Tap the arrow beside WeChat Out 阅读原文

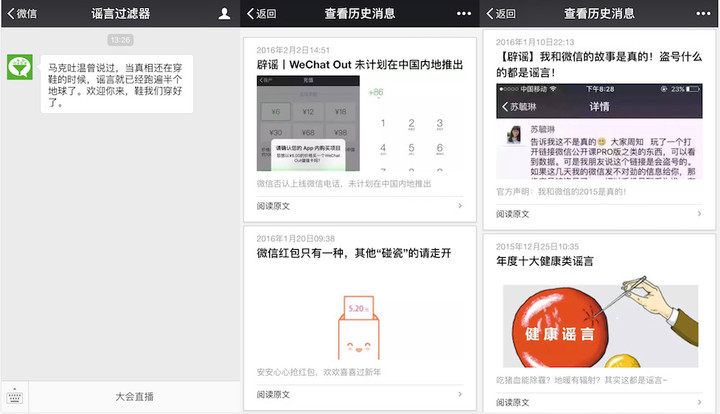pos(460,206)
